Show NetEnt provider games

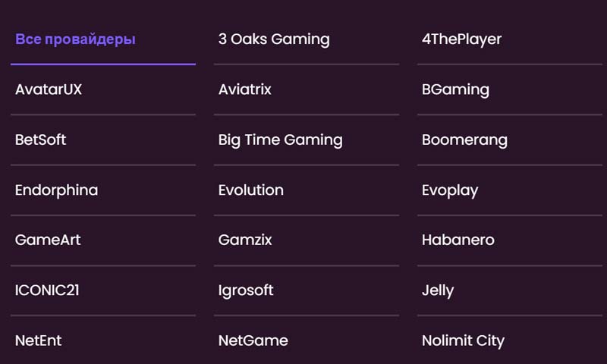[39, 340]
